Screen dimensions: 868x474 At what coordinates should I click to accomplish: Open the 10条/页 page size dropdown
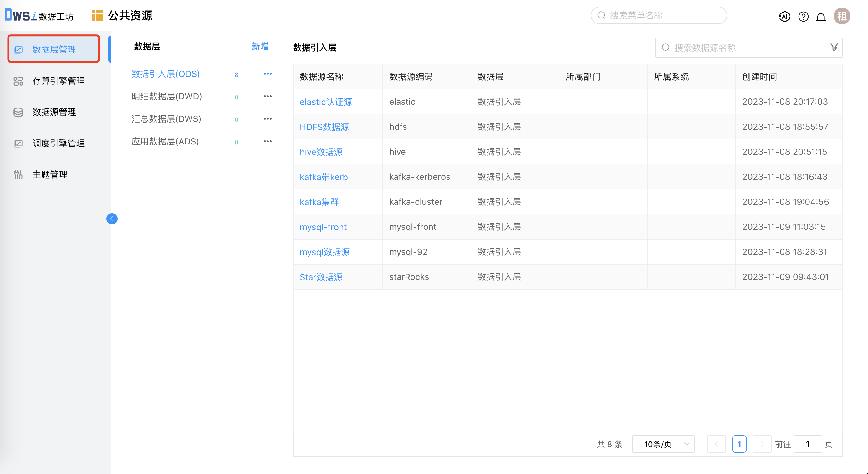coord(663,444)
